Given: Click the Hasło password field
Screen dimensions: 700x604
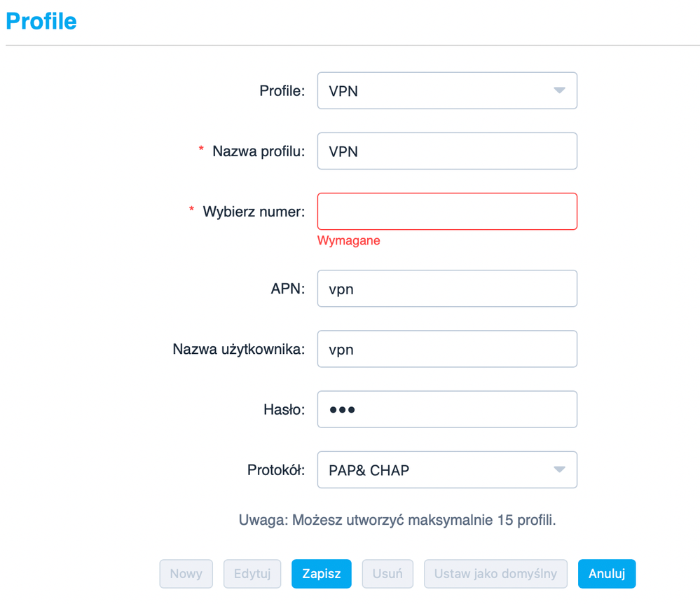Looking at the screenshot, I should click(x=446, y=409).
